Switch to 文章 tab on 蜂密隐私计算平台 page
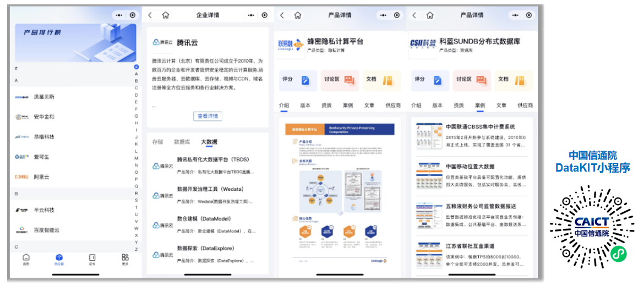 369,105
